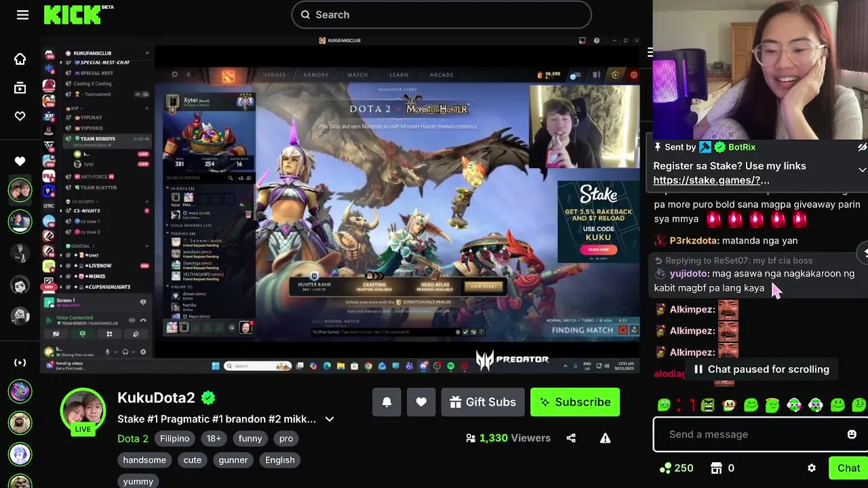This screenshot has width=868, height=488.
Task: Send message with the Chat button
Action: 848,468
